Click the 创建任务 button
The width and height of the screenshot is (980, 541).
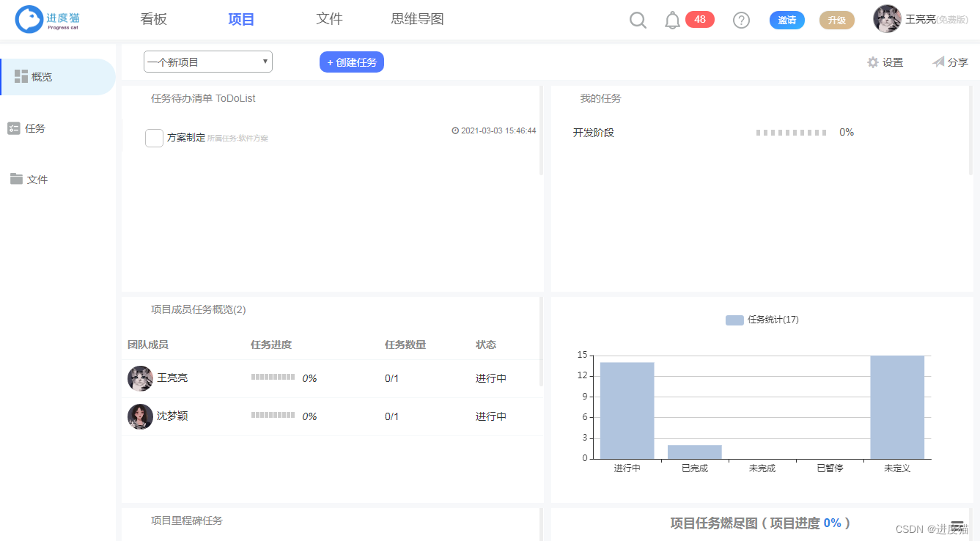click(351, 62)
